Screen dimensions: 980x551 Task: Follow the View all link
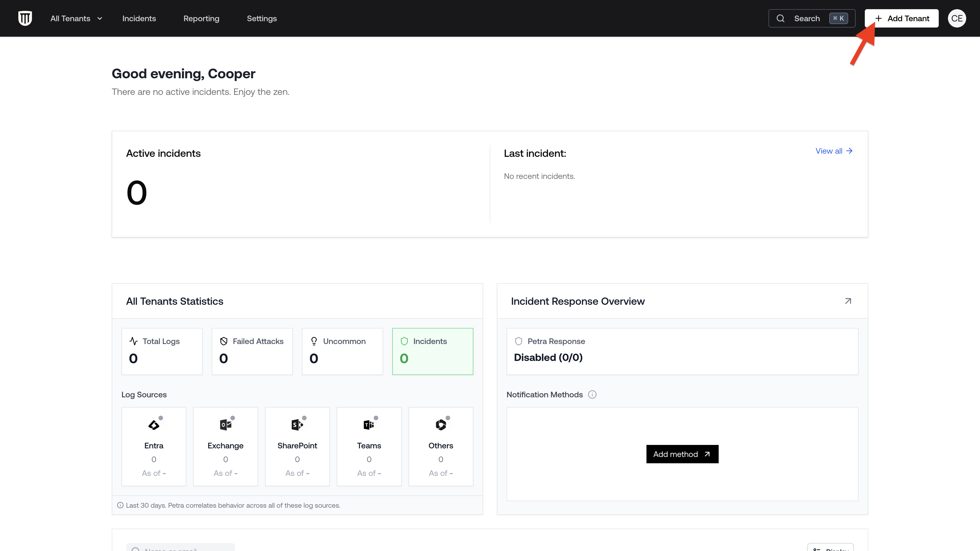click(x=834, y=151)
